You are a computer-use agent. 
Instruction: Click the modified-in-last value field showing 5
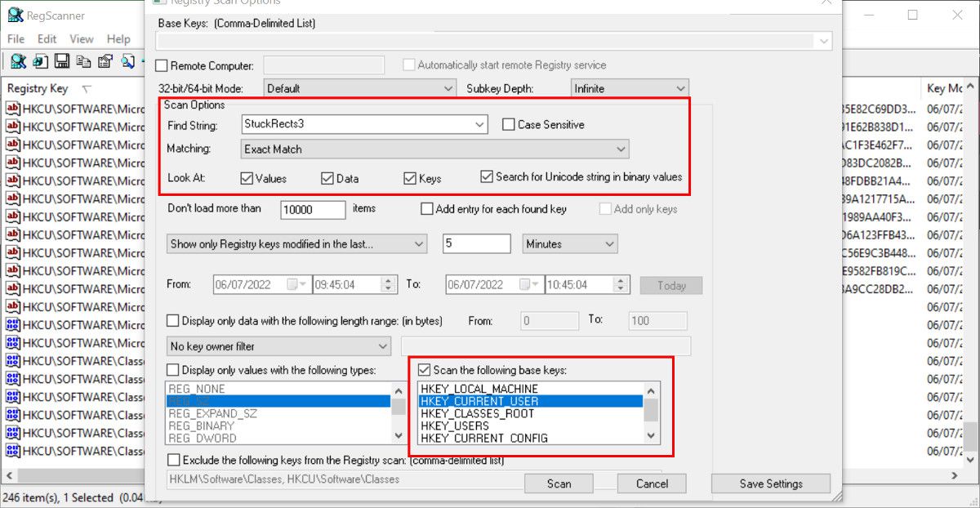(x=477, y=243)
